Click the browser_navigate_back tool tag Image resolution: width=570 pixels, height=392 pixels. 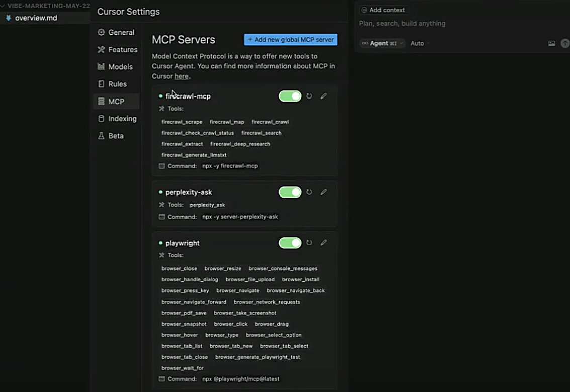click(296, 290)
